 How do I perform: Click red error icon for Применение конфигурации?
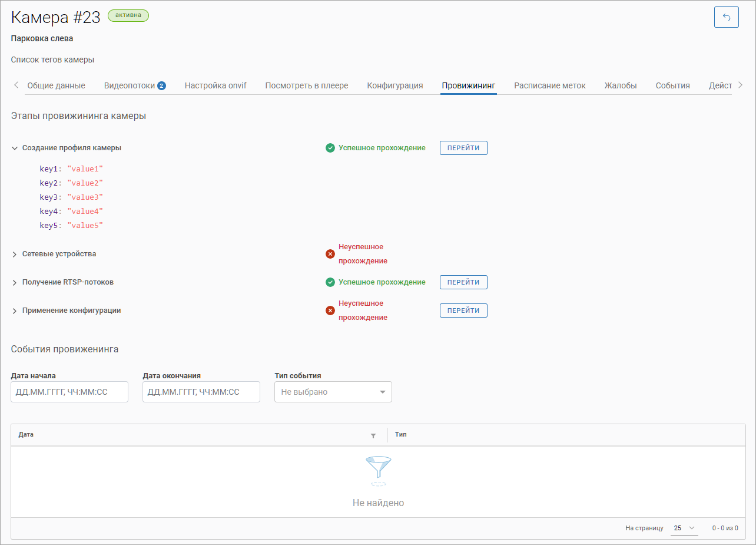click(330, 311)
